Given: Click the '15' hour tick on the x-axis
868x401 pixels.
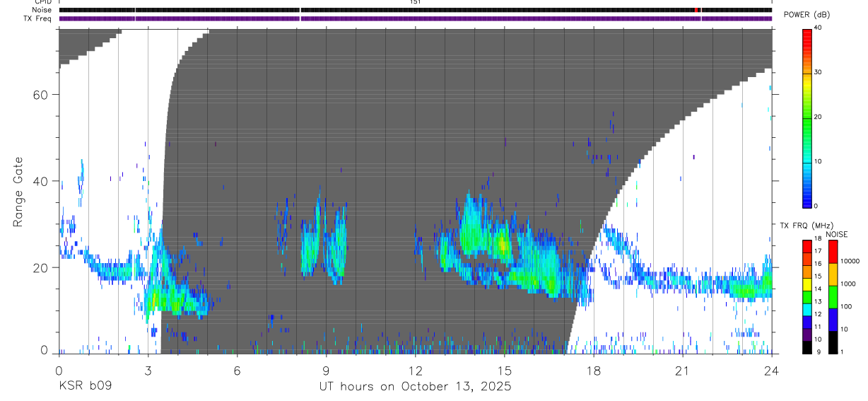Looking at the screenshot, I should 505,371.
